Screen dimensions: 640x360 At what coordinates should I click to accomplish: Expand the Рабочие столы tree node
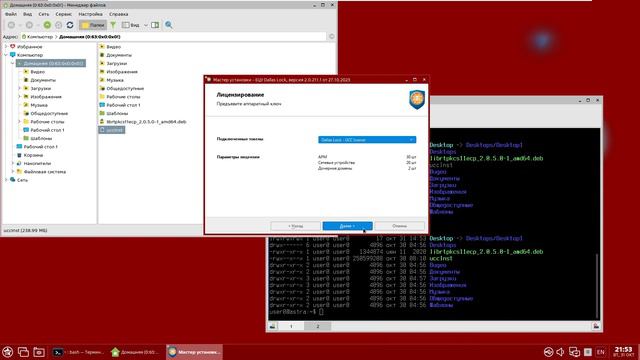tap(19, 122)
